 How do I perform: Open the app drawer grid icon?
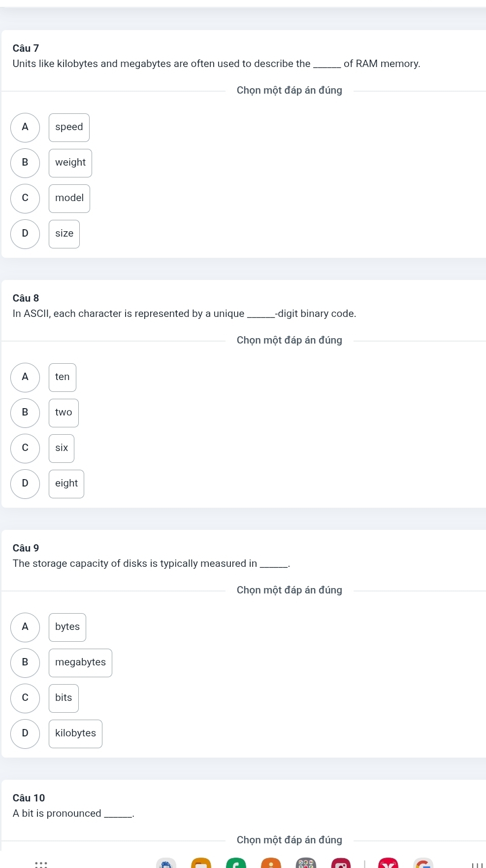coord(41,864)
